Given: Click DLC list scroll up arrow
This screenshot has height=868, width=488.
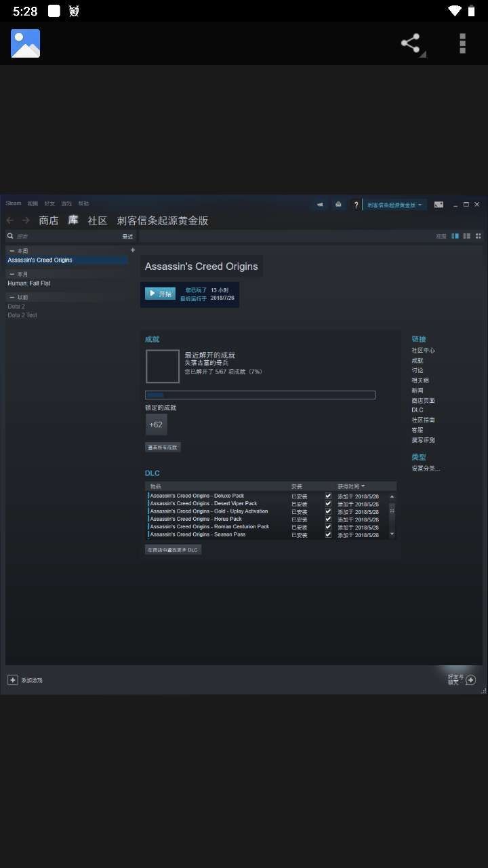Looking at the screenshot, I should pos(392,497).
